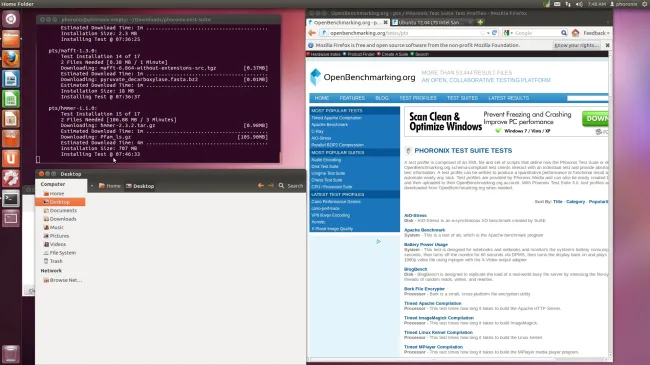The width and height of the screenshot is (650, 365).
Task: Open the power gear session menu
Action: 645,4
